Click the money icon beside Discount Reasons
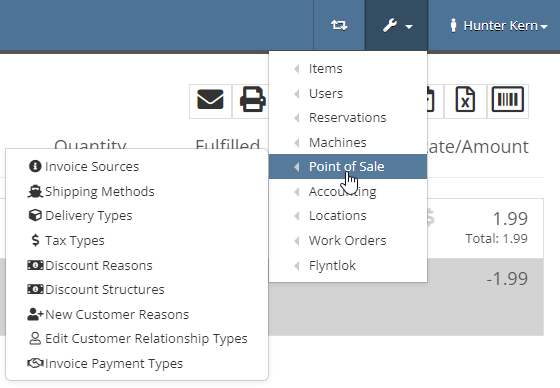The width and height of the screenshot is (560, 388). 35,265
